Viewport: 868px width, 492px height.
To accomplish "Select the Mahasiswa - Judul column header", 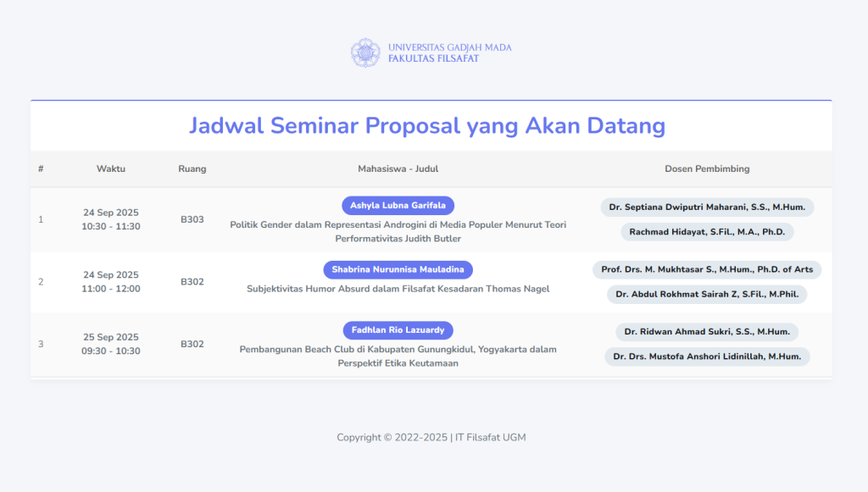I will click(399, 169).
